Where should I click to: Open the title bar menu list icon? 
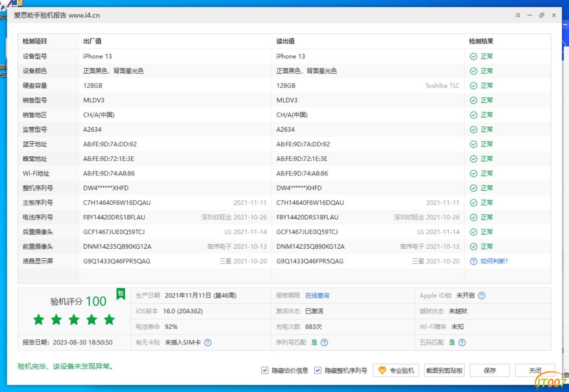pos(517,15)
